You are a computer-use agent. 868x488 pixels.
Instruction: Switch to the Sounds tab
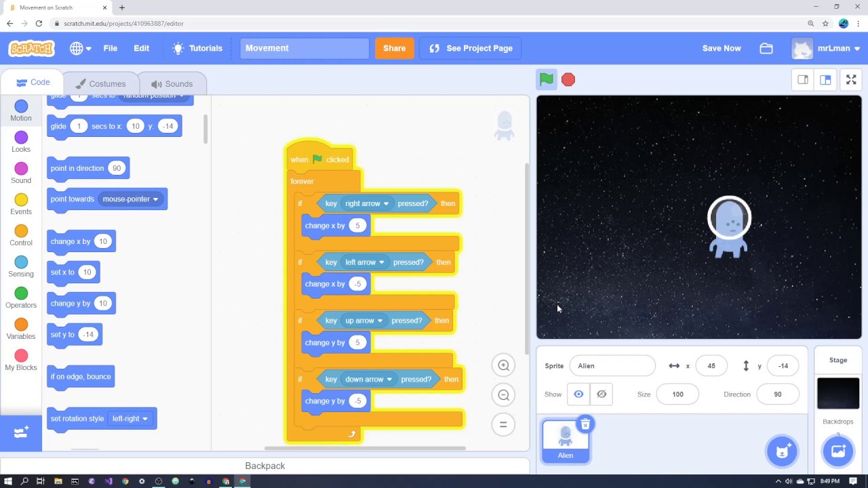point(172,84)
